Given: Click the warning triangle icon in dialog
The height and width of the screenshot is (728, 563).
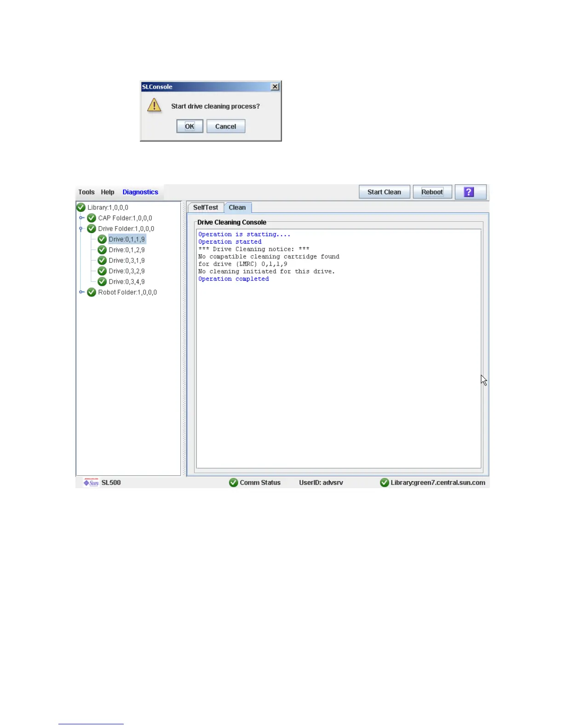Looking at the screenshot, I should point(154,106).
